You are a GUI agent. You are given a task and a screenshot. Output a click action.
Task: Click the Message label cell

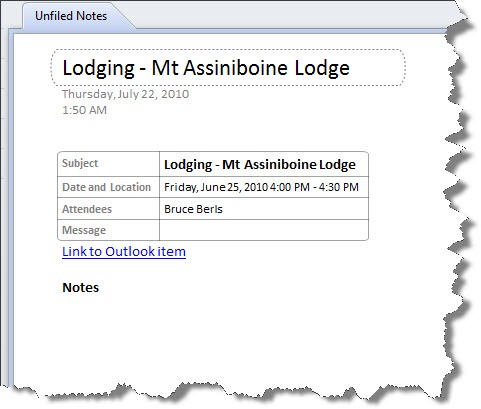(109, 230)
